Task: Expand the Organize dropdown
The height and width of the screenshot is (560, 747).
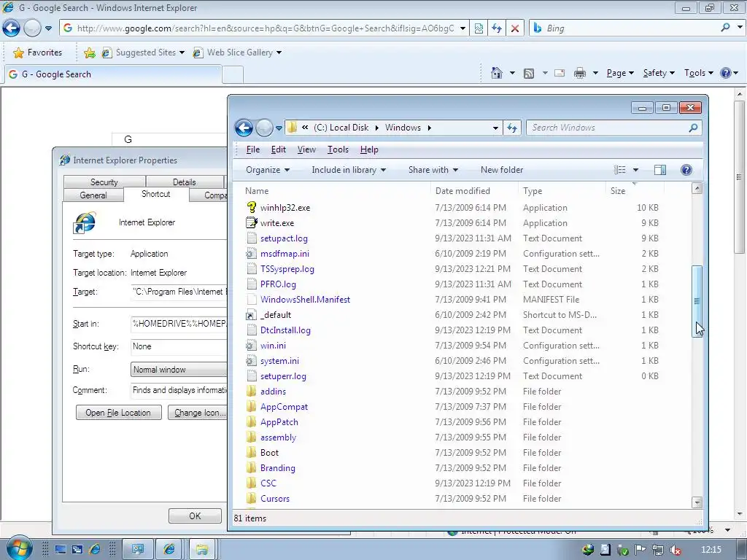Action: click(268, 170)
